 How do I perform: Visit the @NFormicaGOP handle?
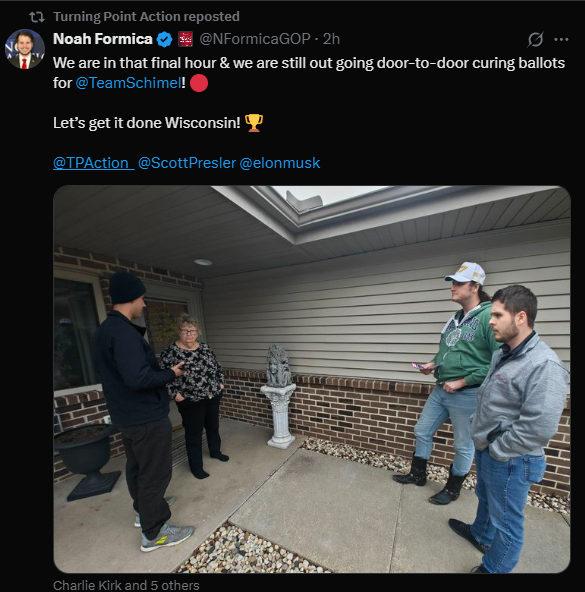255,39
